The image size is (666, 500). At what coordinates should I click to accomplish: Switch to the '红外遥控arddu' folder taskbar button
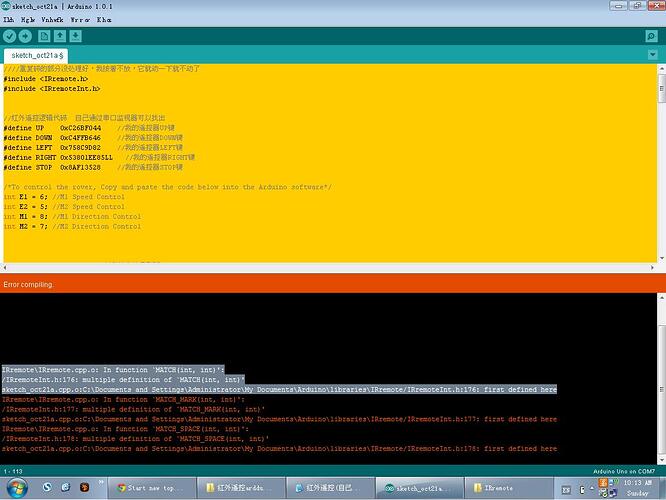tap(241, 488)
